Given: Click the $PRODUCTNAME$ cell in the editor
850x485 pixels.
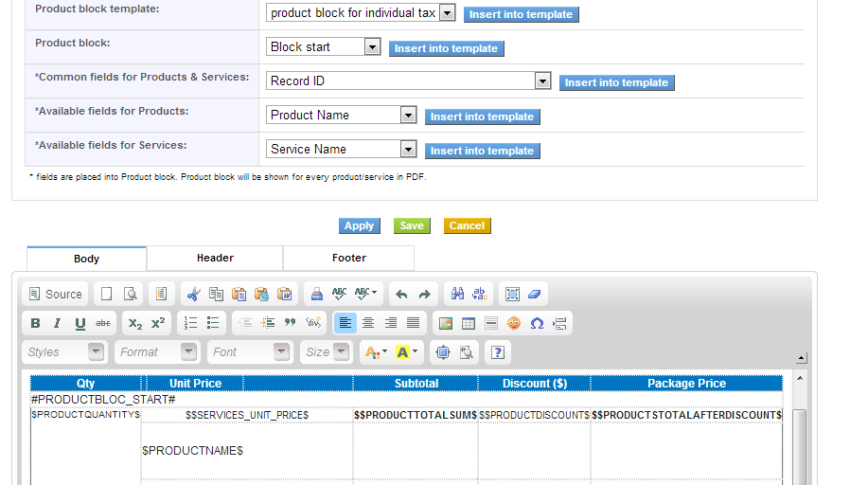Looking at the screenshot, I should coord(193,451).
